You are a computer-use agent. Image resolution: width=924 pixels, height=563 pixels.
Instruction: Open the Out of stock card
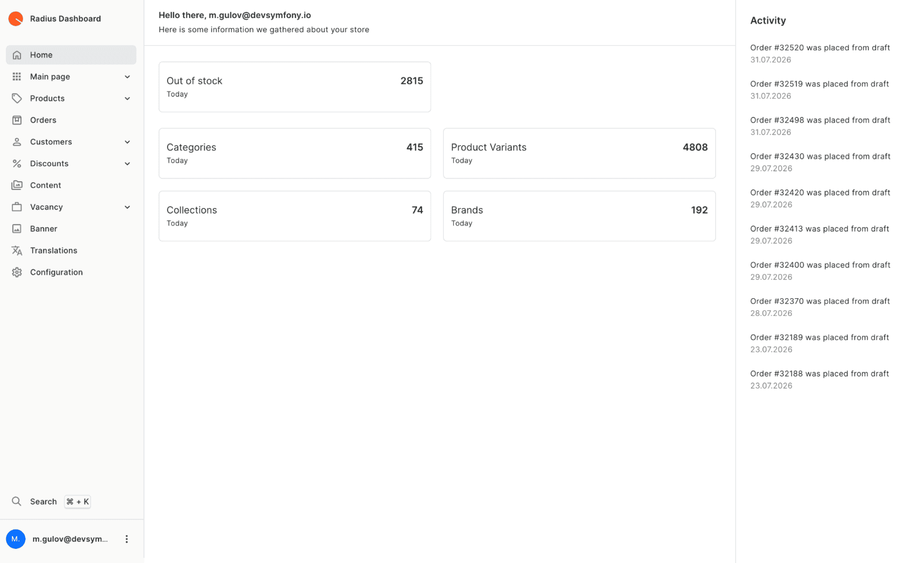pos(294,87)
